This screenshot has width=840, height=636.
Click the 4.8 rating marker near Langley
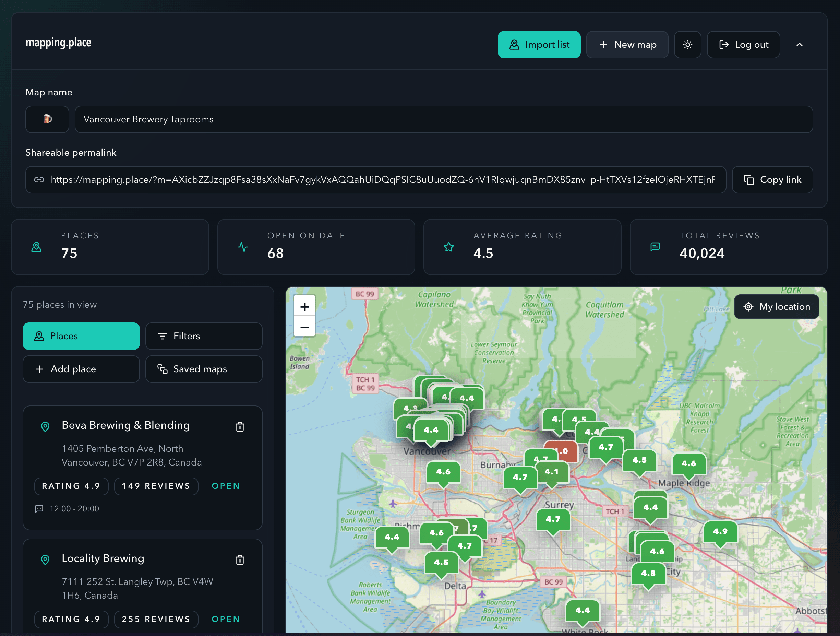[x=648, y=573]
